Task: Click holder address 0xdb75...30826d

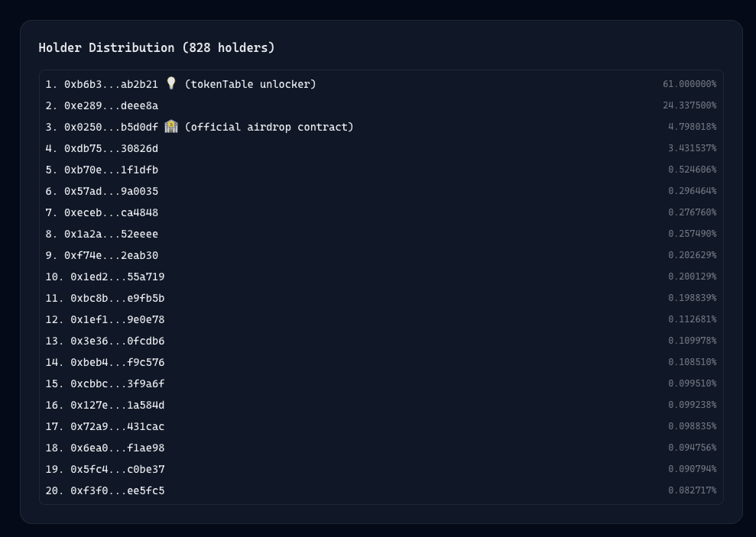Action: tap(111, 148)
